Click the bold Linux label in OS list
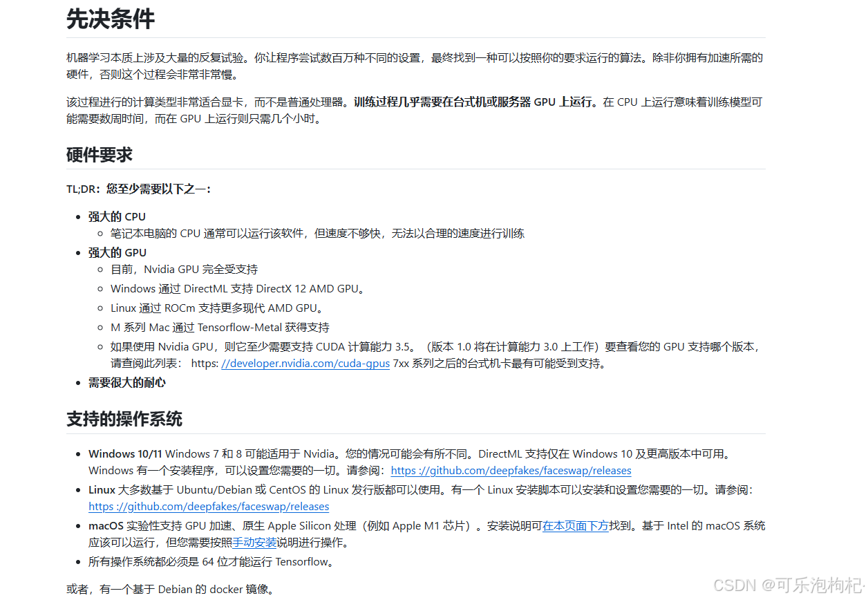 pos(102,490)
